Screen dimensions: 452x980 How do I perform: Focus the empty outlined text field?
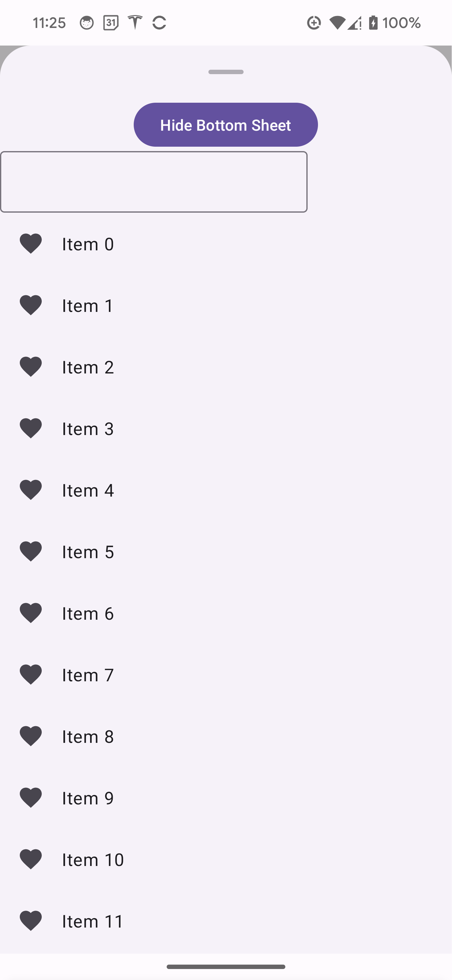[153, 182]
